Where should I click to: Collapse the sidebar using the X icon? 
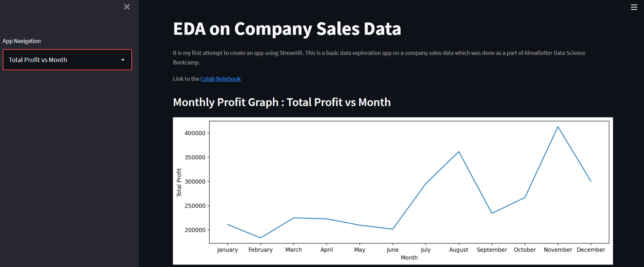(127, 6)
